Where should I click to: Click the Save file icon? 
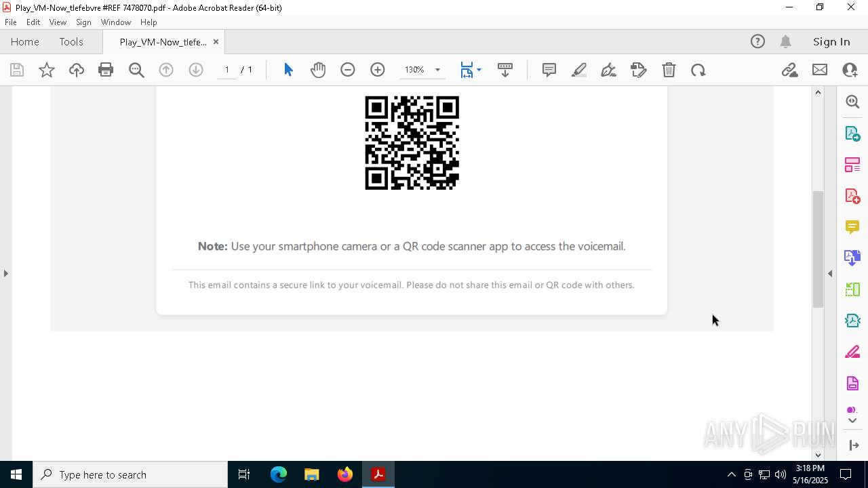[17, 70]
